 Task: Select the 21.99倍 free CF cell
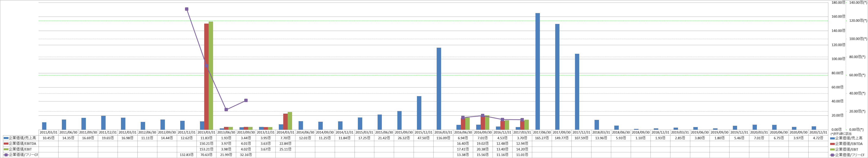[226, 155]
